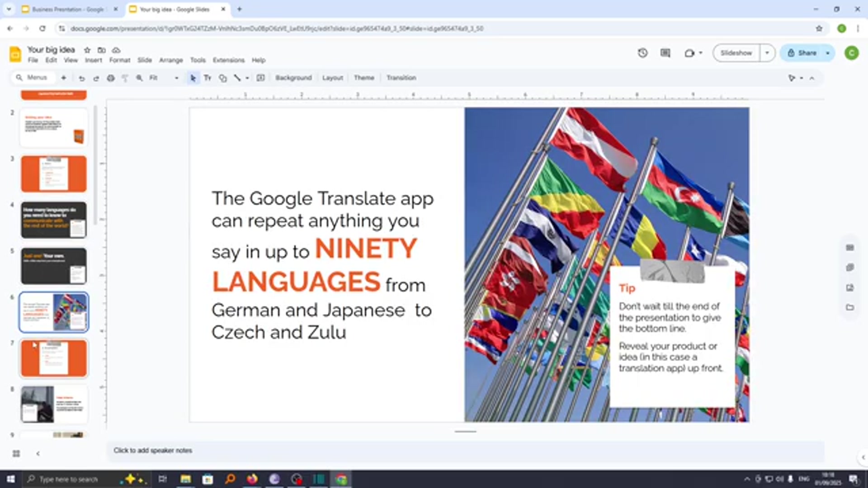The width and height of the screenshot is (868, 488).
Task: Open Google Keep from the side panel
Action: (x=849, y=267)
